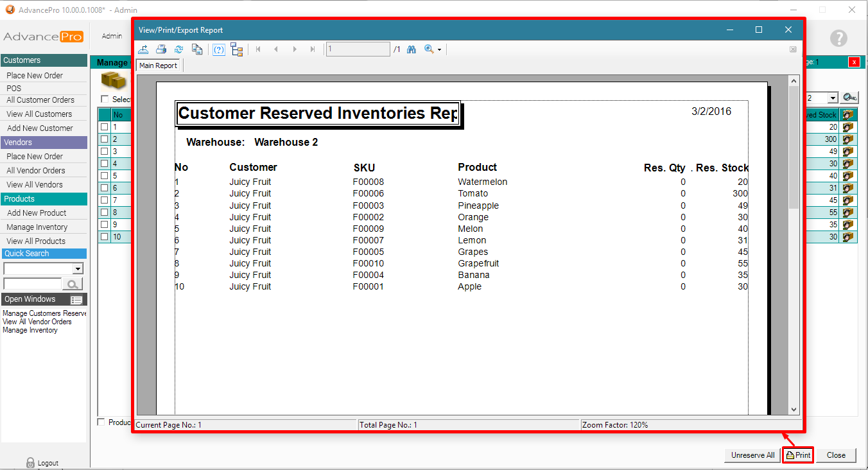
Task: Expand the Quick Search combo box
Action: pos(78,268)
